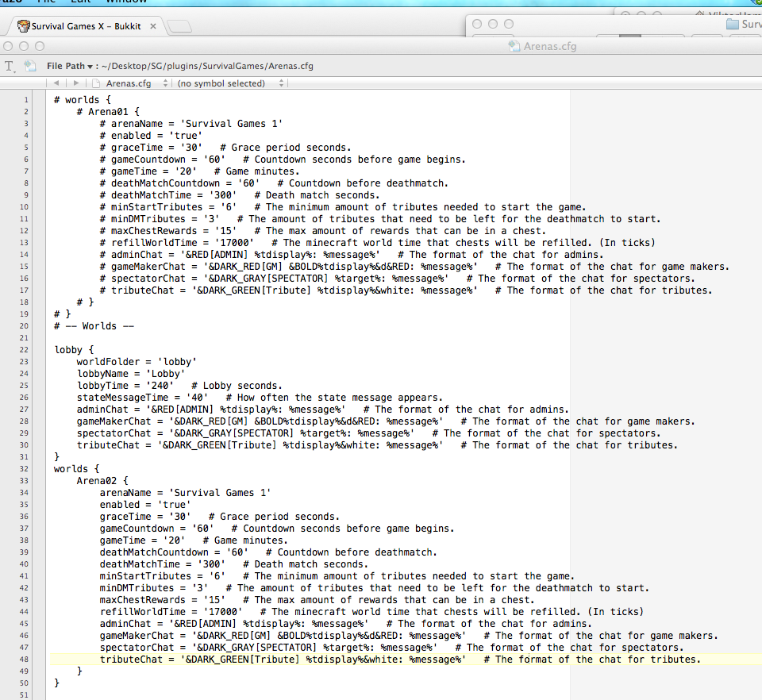Open the text options T icon
762x700 pixels.
pos(10,66)
